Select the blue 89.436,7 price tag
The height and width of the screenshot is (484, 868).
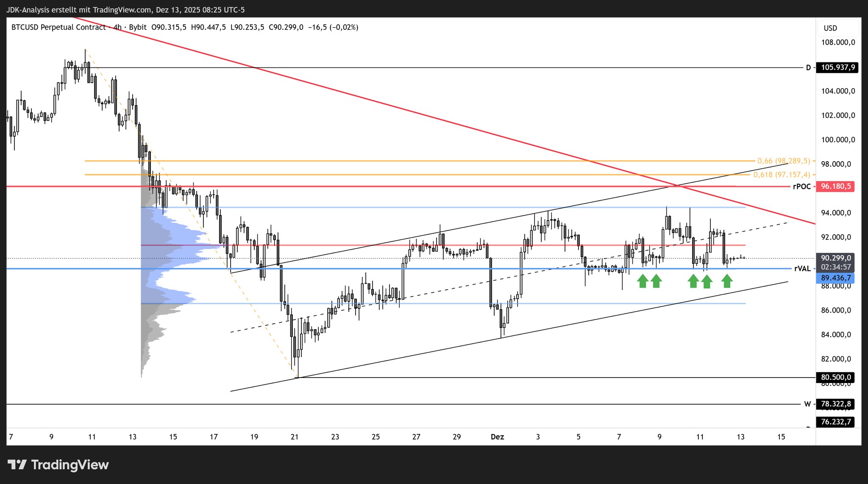coord(835,278)
